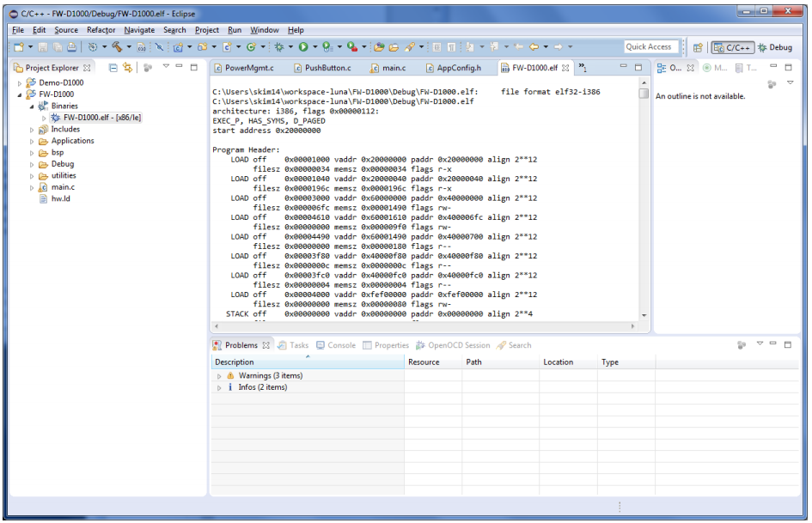Image resolution: width=812 pixels, height=523 pixels.
Task: Switch to the PowerMgmt.c editor tab
Action: [244, 68]
